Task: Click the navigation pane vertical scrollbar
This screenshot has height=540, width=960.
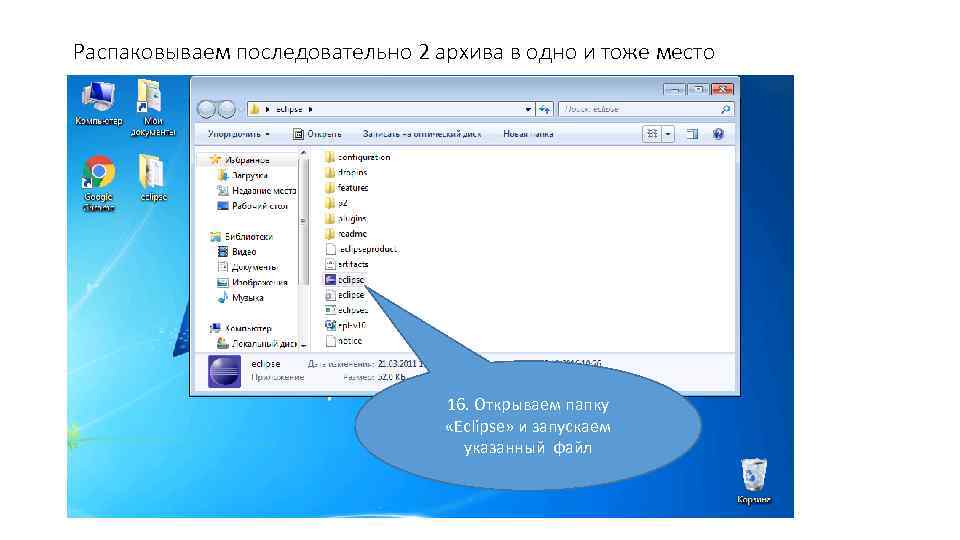Action: tap(303, 249)
